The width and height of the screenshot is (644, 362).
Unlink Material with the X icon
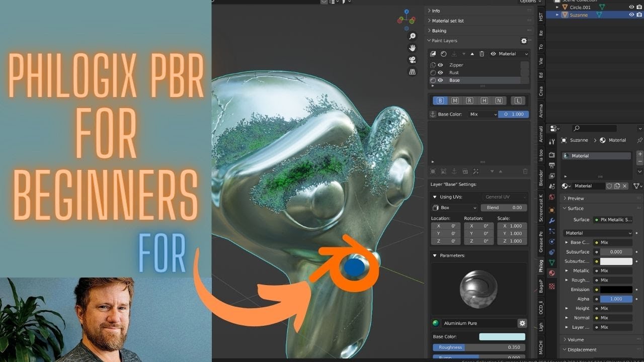click(x=625, y=186)
